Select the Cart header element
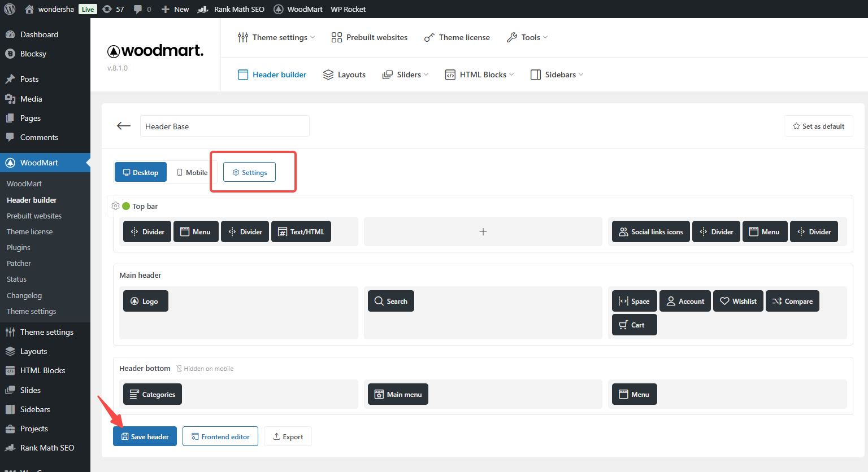The image size is (868, 472). click(x=633, y=325)
